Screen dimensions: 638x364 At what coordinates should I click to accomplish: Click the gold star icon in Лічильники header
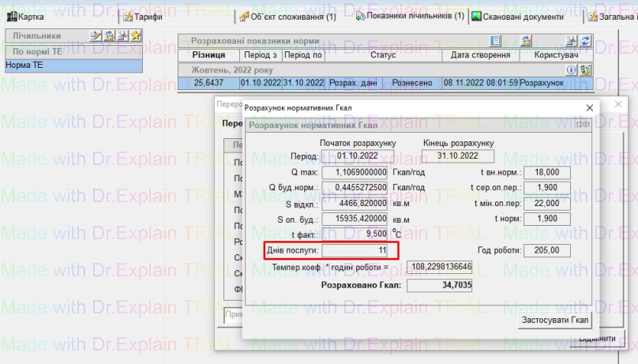(x=136, y=36)
